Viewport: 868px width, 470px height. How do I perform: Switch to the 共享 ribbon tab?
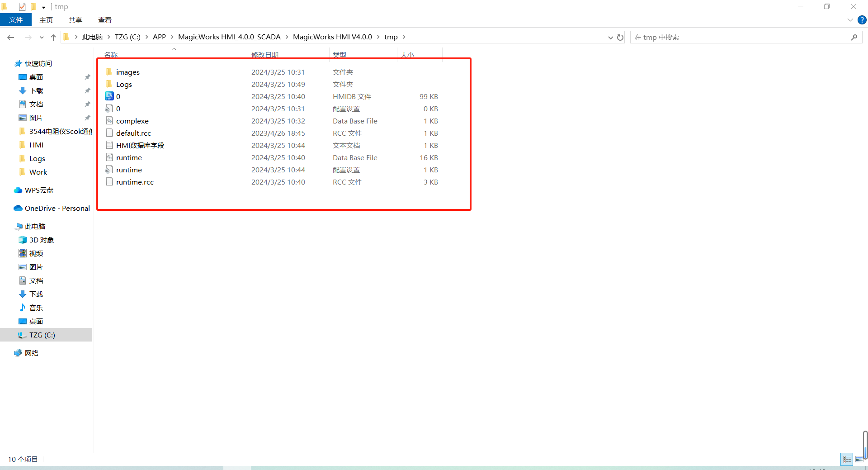pos(75,20)
